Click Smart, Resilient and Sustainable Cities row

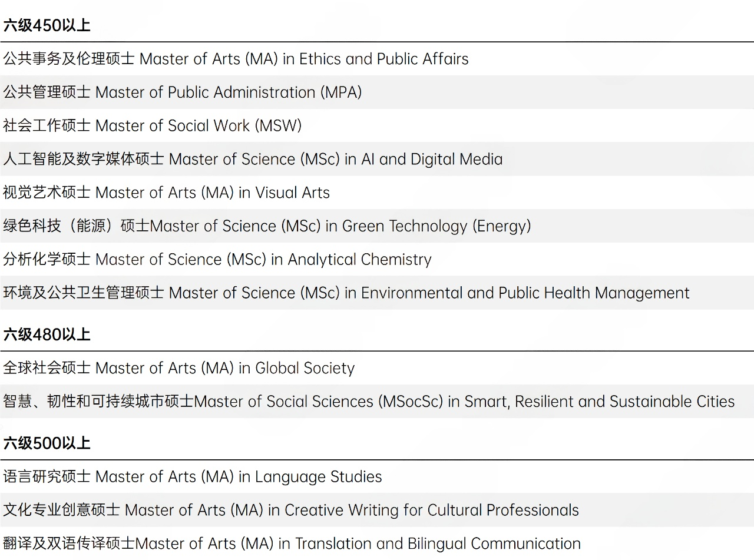369,402
